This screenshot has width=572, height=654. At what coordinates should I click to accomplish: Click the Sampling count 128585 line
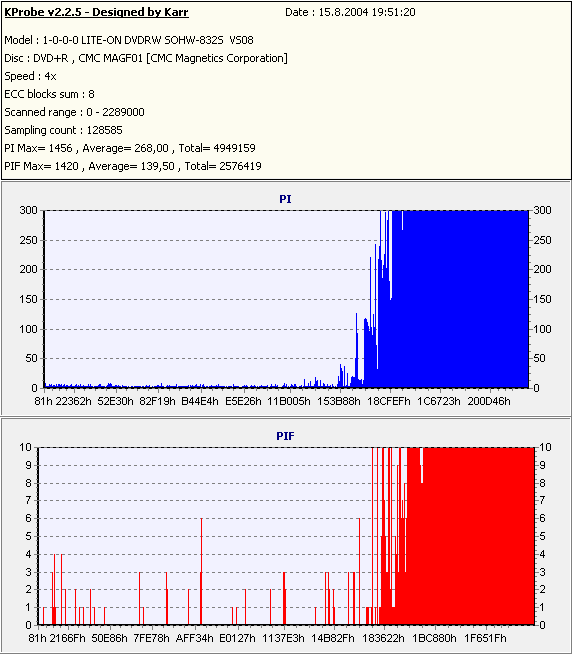pos(63,130)
